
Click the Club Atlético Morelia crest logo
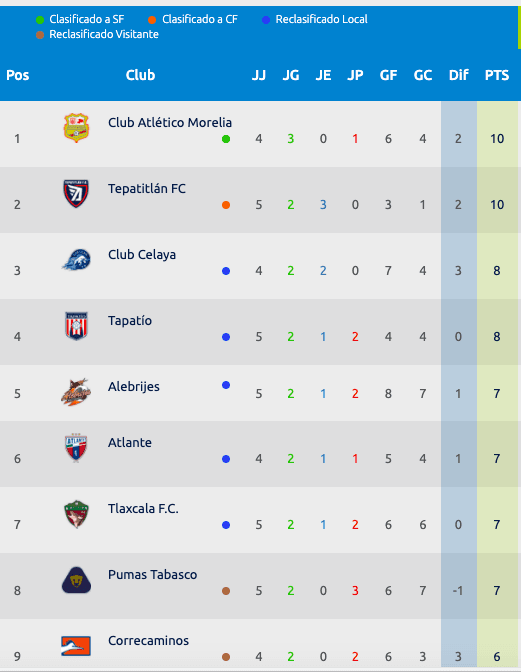point(76,128)
